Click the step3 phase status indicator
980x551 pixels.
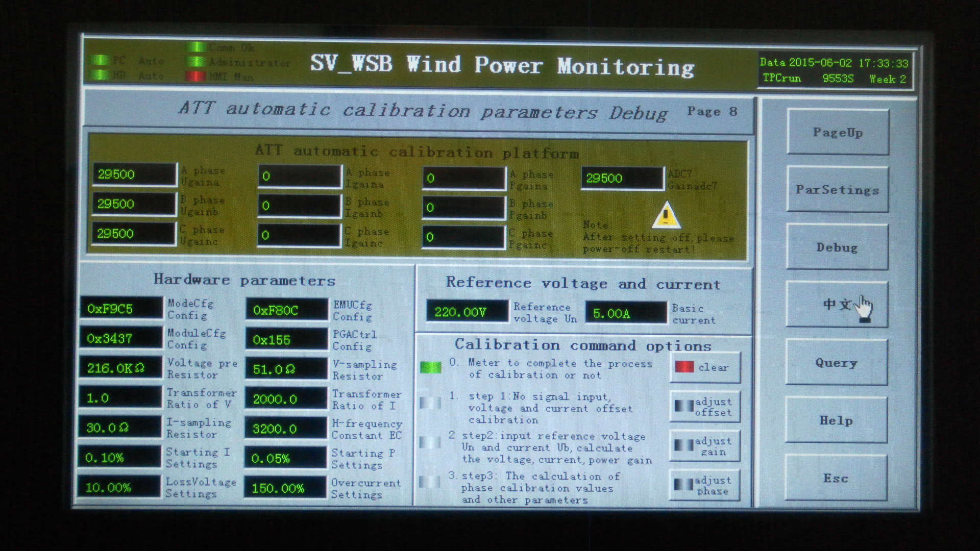429,482
